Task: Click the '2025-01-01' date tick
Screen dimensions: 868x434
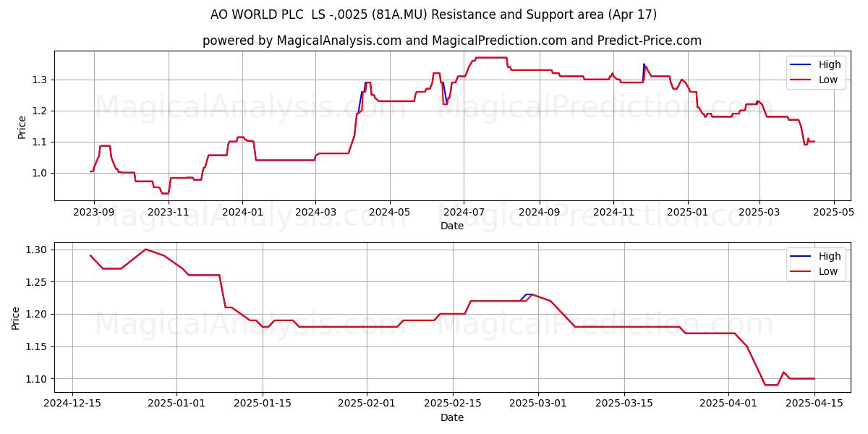Action: [176, 404]
